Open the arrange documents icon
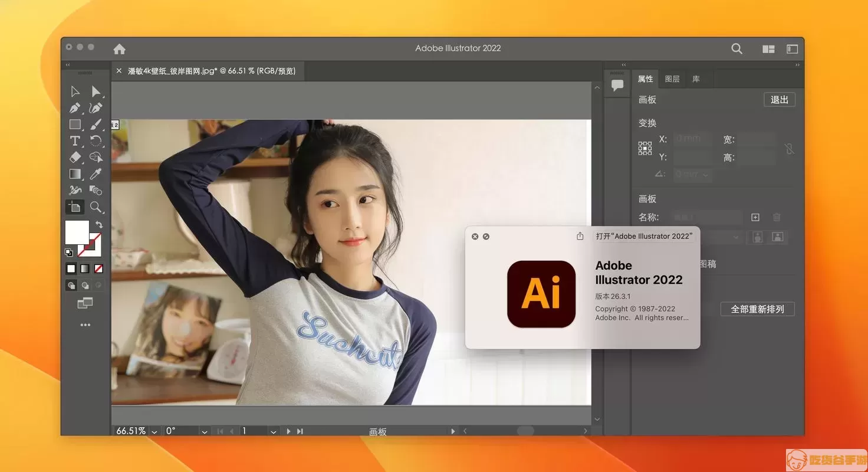This screenshot has height=472, width=868. click(768, 50)
